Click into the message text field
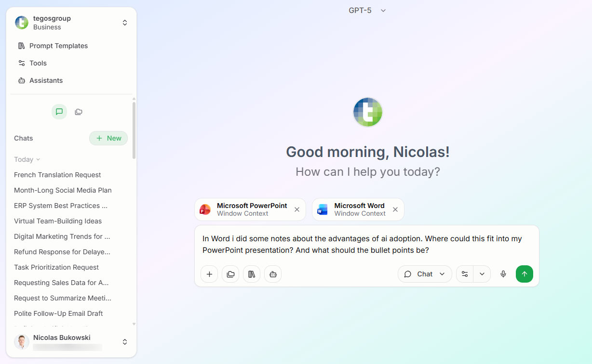Viewport: 592px width, 364px height. pos(366,245)
